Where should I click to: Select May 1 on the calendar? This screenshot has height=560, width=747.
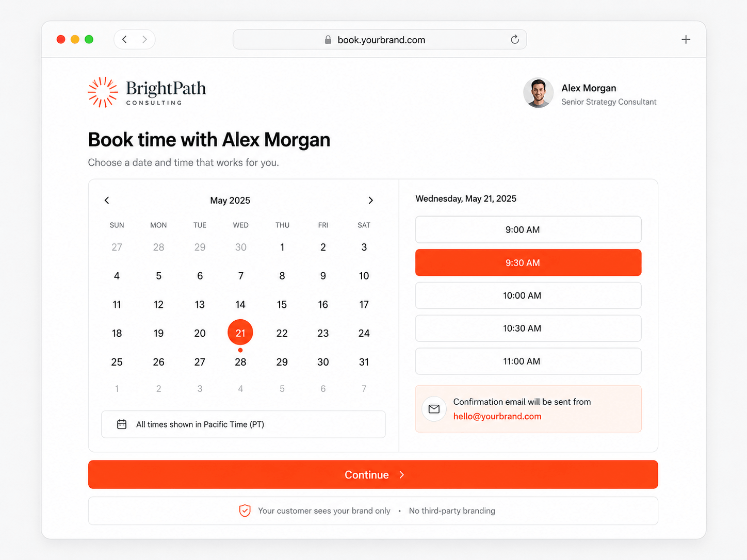(x=282, y=247)
